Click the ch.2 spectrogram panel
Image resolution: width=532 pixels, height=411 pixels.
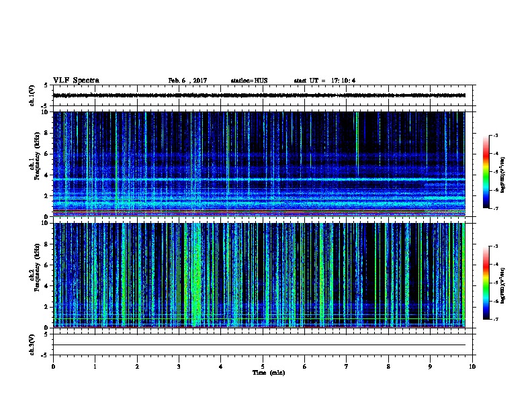click(x=259, y=275)
